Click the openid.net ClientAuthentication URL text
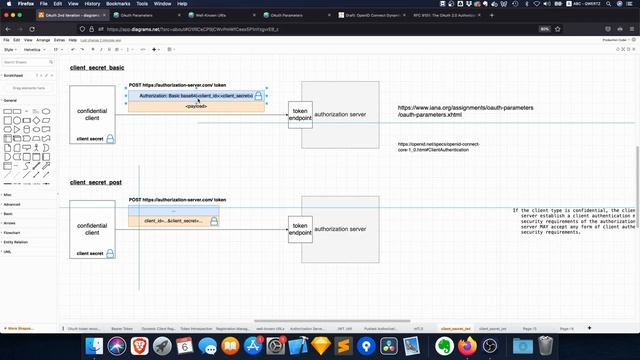Viewport: 640px width, 360px height. tap(438, 147)
